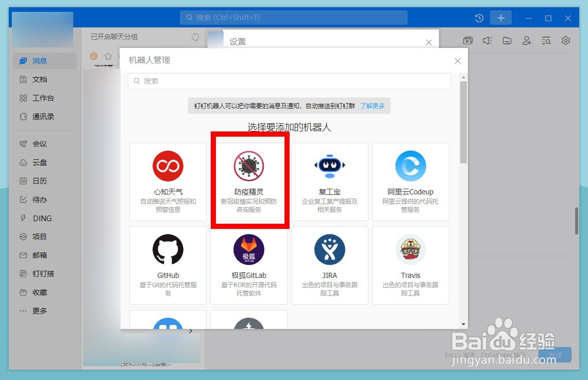Click the top search bar (Ctrl+Shift+F)
The width and height of the screenshot is (588, 380).
294,18
